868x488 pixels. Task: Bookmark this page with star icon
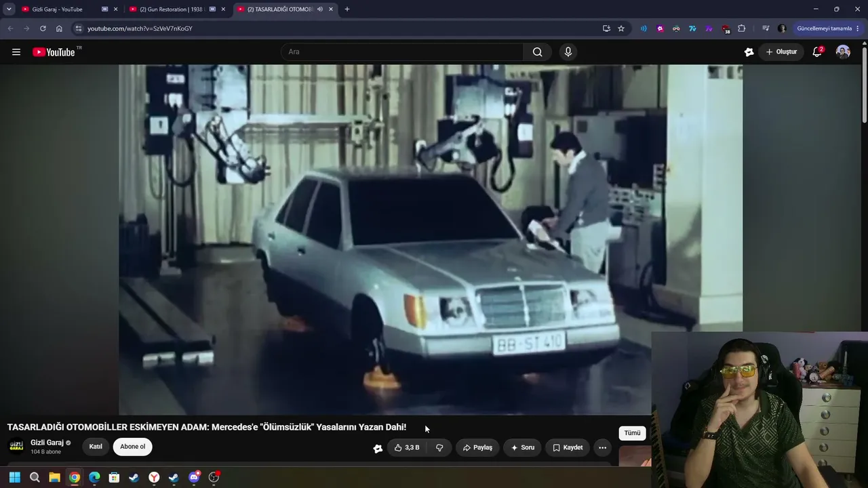(x=621, y=28)
